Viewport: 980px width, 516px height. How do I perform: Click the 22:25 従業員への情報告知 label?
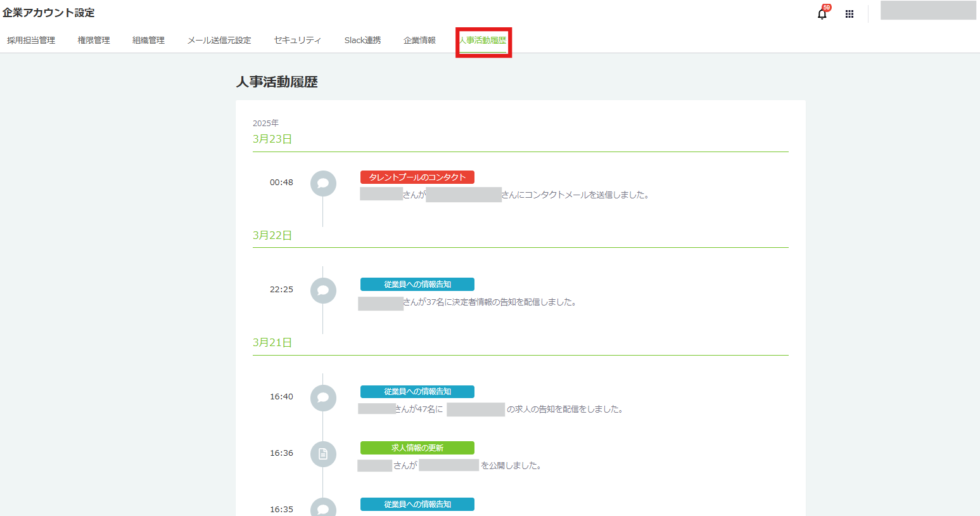tap(417, 285)
